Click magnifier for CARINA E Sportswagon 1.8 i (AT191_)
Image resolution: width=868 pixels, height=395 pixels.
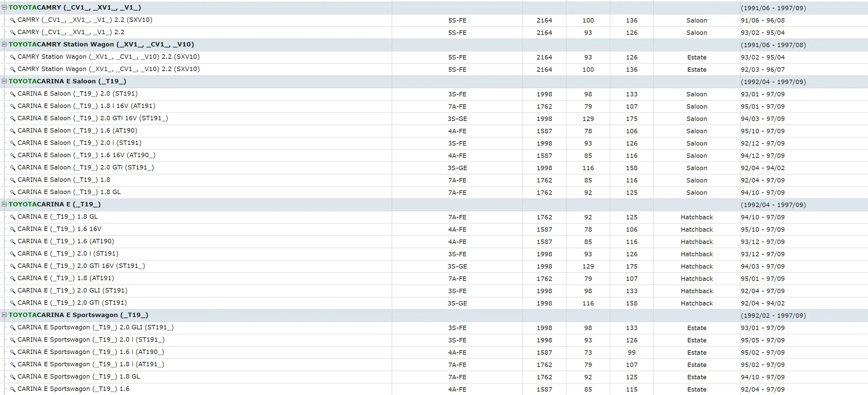(x=13, y=365)
